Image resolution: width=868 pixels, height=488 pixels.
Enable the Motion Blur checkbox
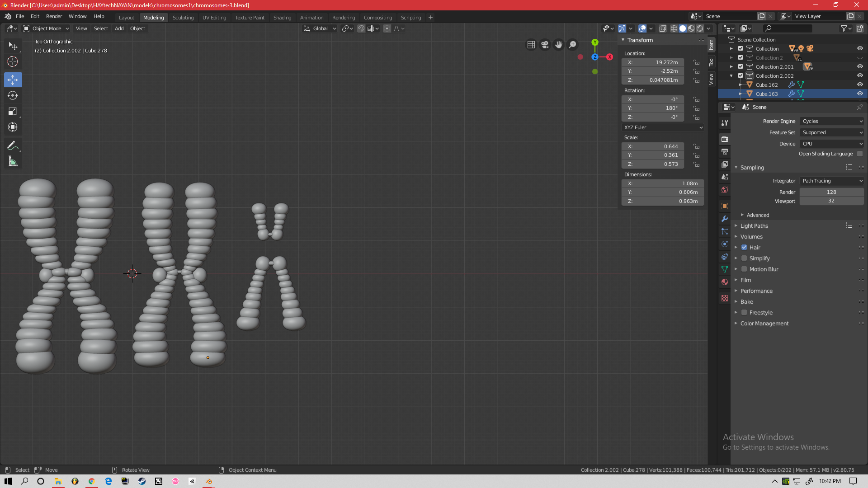(x=744, y=269)
